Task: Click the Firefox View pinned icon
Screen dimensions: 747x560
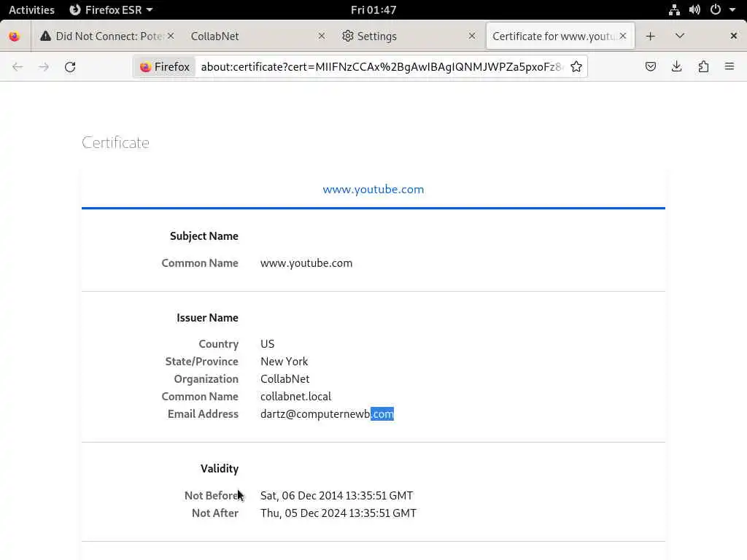Action: [15, 36]
